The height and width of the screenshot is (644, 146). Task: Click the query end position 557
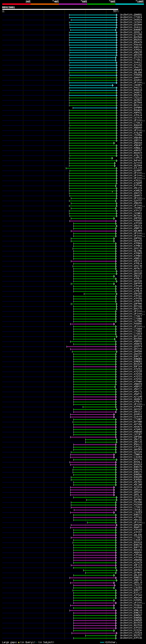115,11
